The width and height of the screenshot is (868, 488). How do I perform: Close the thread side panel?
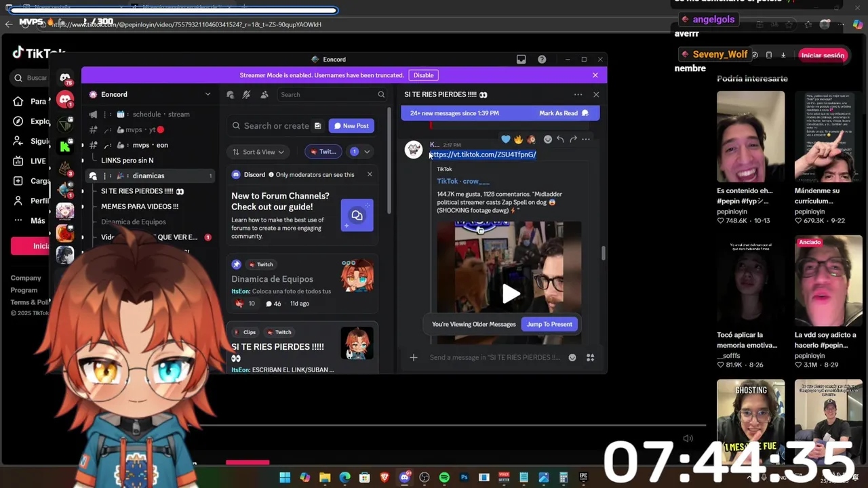pos(596,94)
